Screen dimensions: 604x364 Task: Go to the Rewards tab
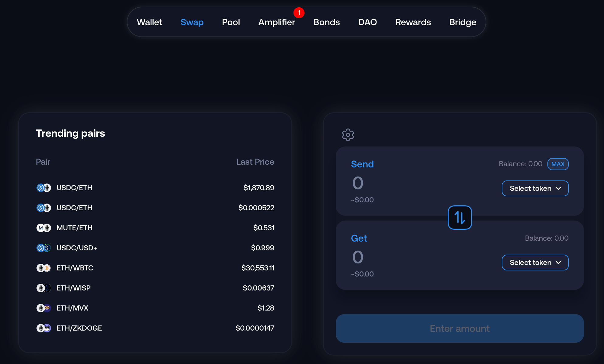[413, 22]
